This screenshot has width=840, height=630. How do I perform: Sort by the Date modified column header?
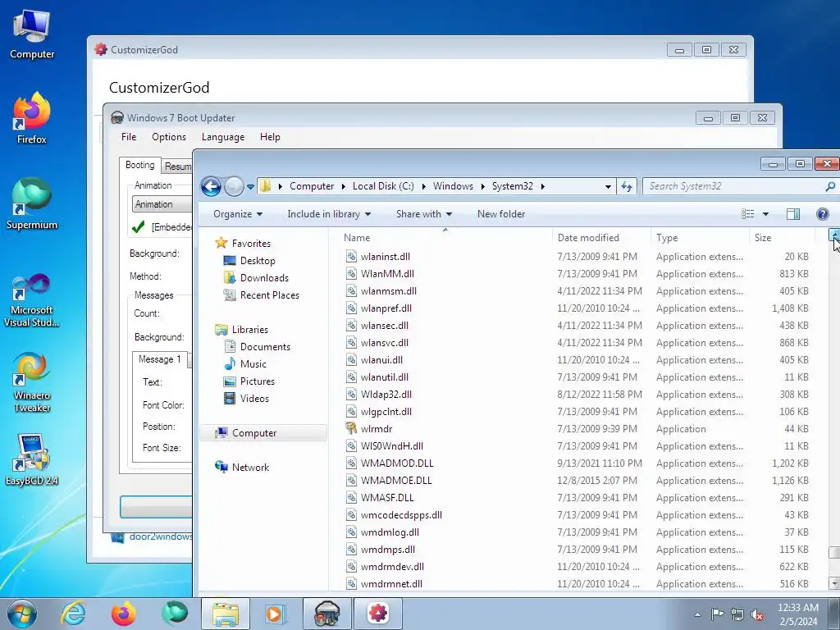click(601, 237)
